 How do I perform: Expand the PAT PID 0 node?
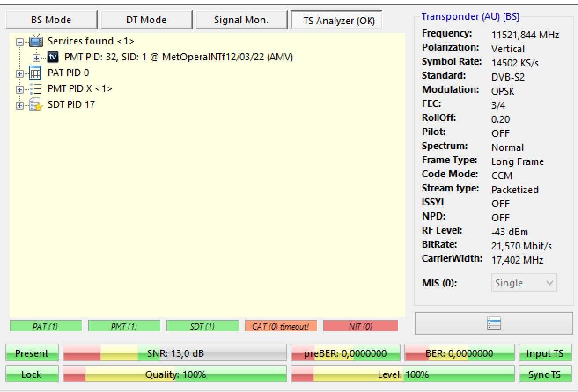[19, 73]
